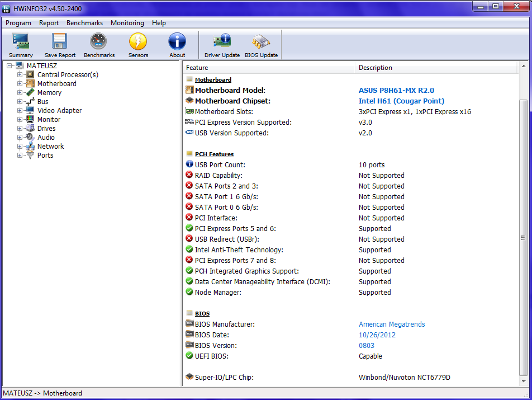Click the vertical scrollbar down arrow
The image size is (532, 400).
[524, 381]
